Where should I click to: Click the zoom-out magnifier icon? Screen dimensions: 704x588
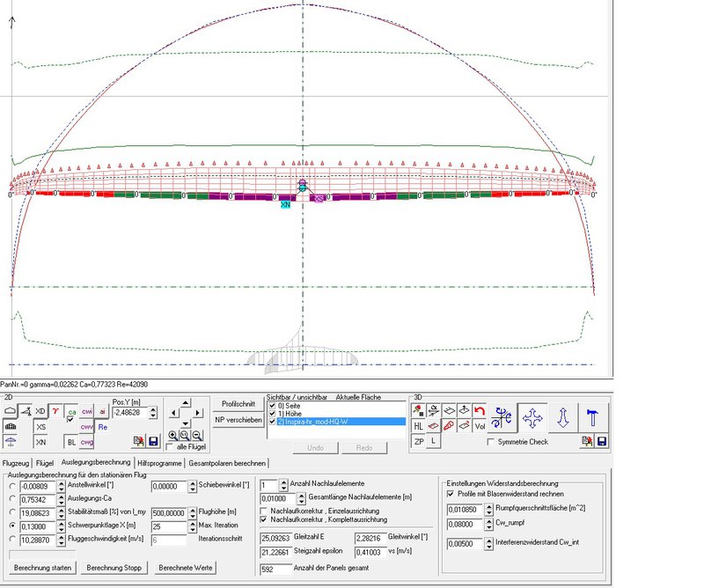[x=197, y=435]
